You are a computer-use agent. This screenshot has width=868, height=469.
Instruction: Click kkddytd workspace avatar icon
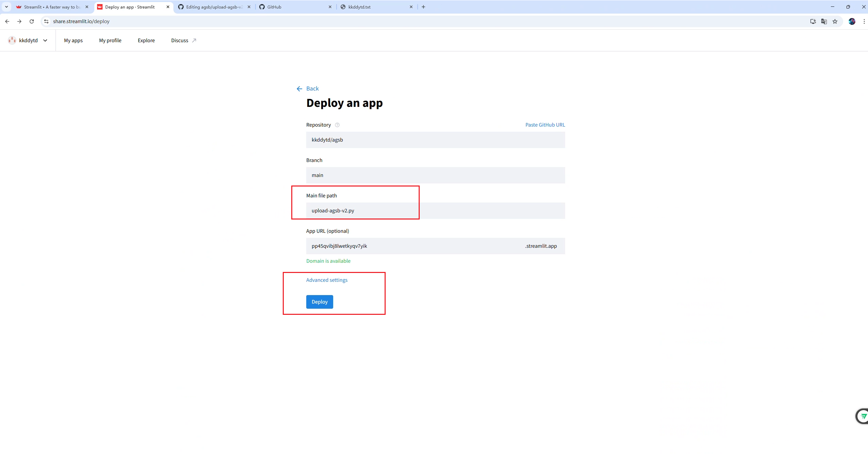click(x=12, y=40)
